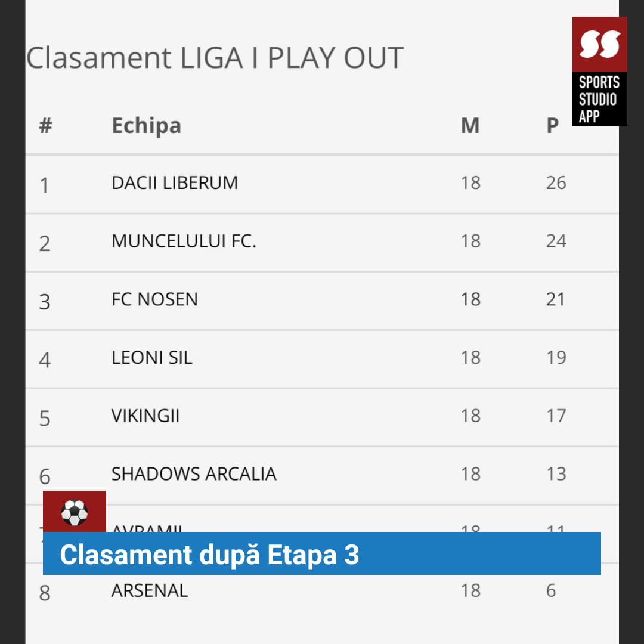Screen dimensions: 644x644
Task: Sort by the M matches column header
Action: pyautogui.click(x=470, y=125)
